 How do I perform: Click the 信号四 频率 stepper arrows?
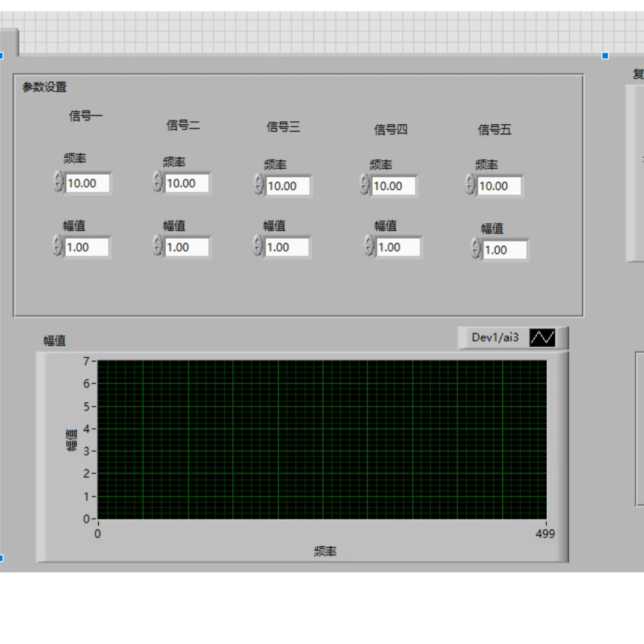(x=364, y=184)
